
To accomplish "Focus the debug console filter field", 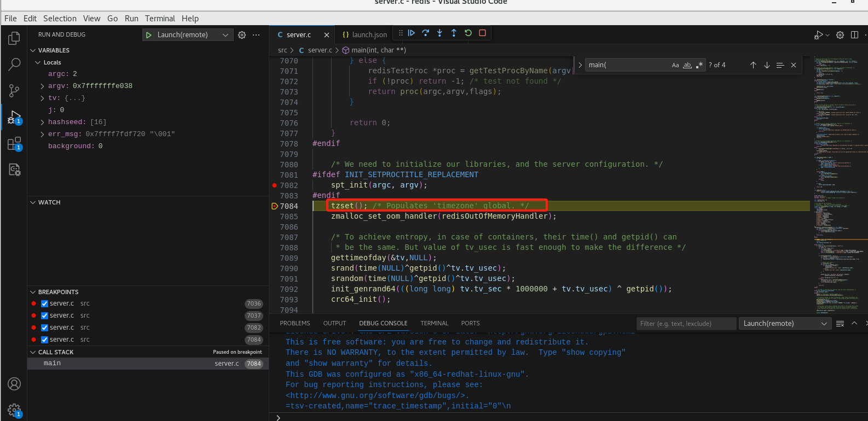I will pos(686,324).
